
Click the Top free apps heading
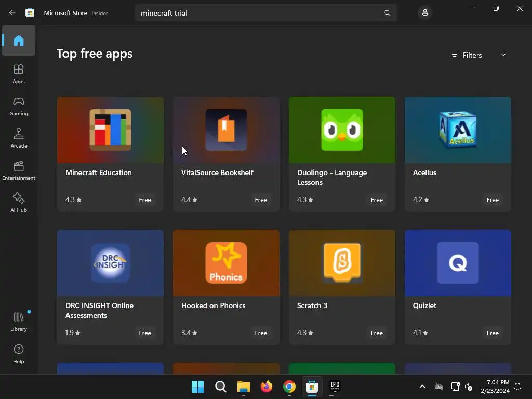95,54
